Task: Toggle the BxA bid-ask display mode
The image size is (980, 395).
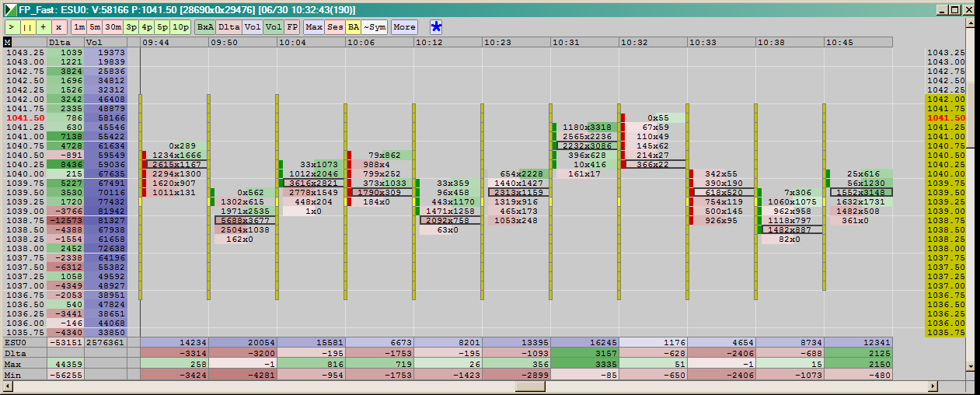Action: tap(204, 26)
